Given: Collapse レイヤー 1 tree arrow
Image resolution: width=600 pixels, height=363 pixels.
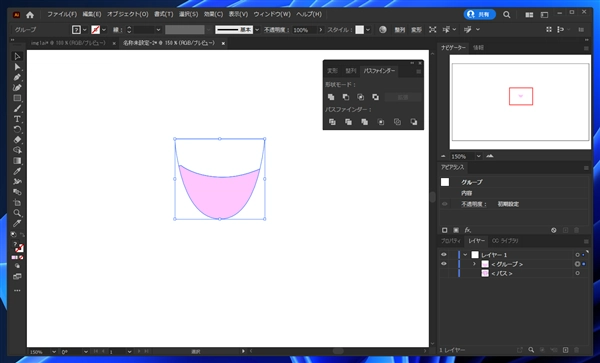Looking at the screenshot, I should [465, 255].
